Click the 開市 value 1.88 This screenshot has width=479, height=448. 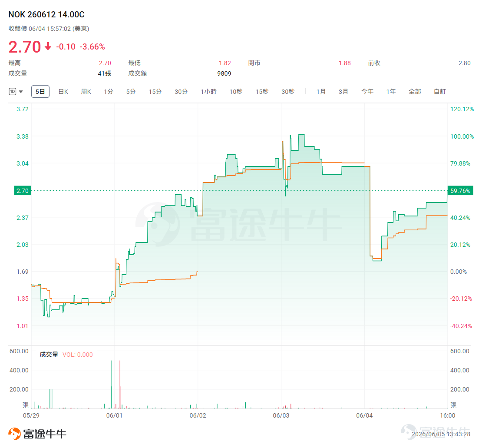pos(344,63)
